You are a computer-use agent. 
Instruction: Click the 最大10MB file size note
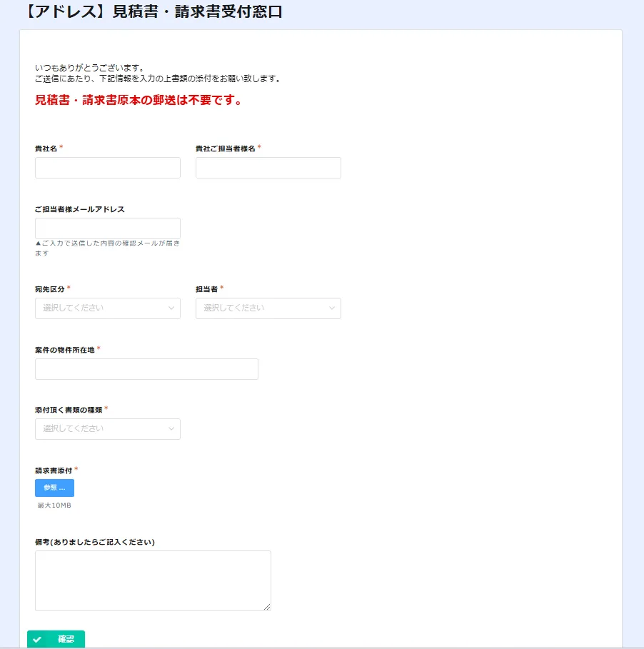54,505
